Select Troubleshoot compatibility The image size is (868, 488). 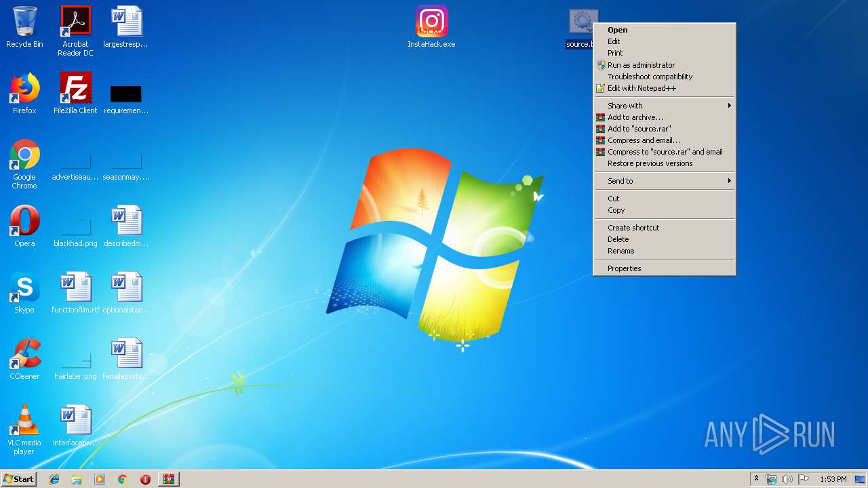(x=665, y=77)
